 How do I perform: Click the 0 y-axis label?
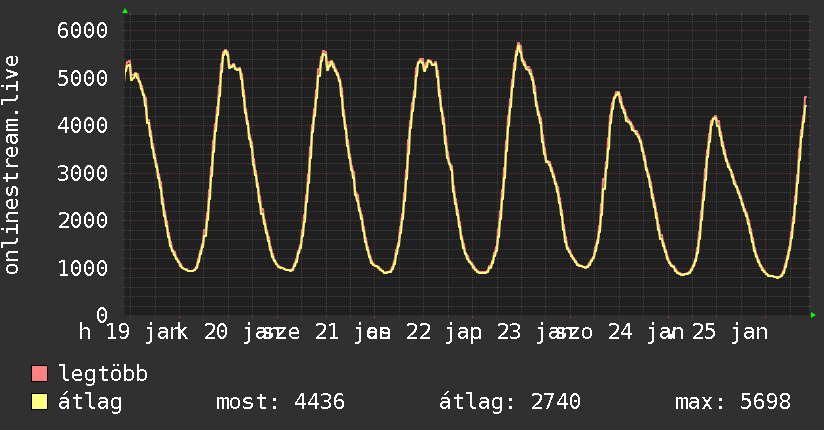coord(102,315)
